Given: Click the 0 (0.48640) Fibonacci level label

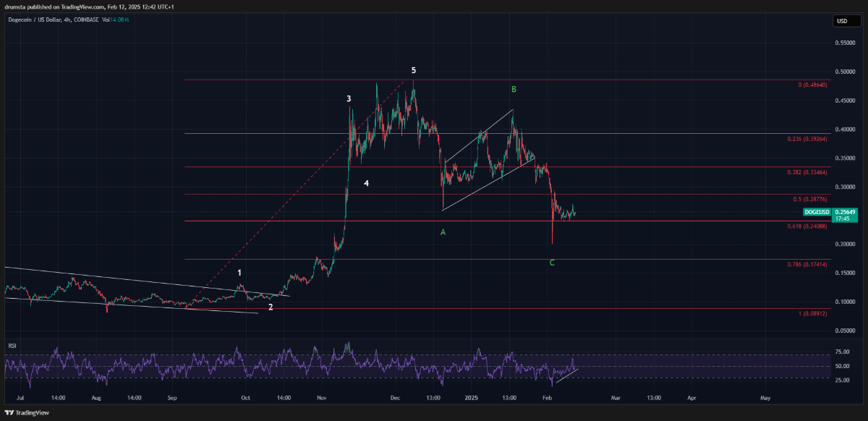Looking at the screenshot, I should coord(812,85).
